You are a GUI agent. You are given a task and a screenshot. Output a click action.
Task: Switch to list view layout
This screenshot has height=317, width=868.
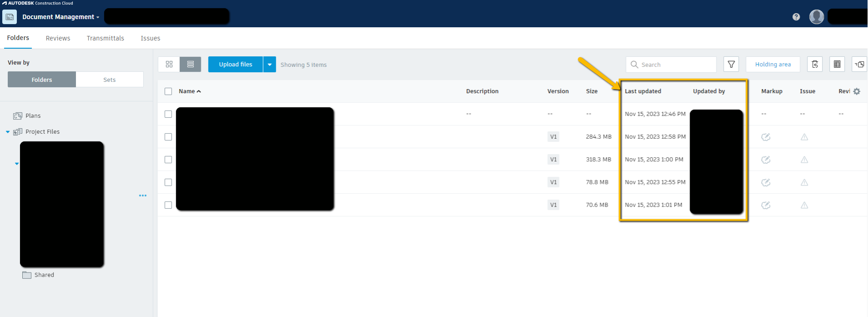(190, 65)
